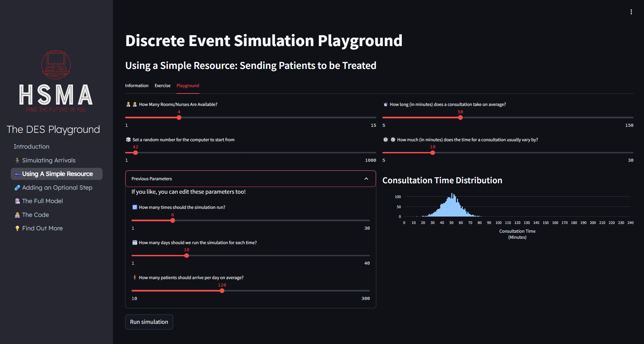
Task: Click the alarm clock icon beside consultation length label
Action: tap(385, 105)
